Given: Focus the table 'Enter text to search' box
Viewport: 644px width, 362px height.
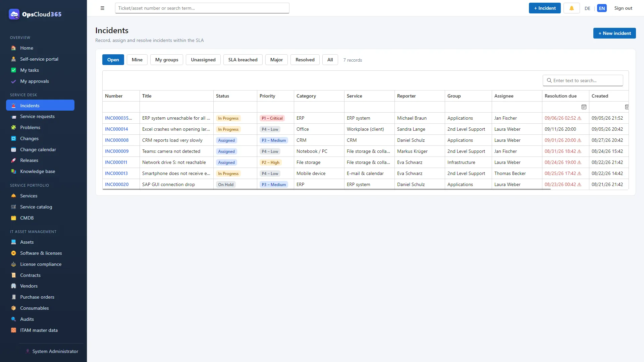Looking at the screenshot, I should (583, 80).
